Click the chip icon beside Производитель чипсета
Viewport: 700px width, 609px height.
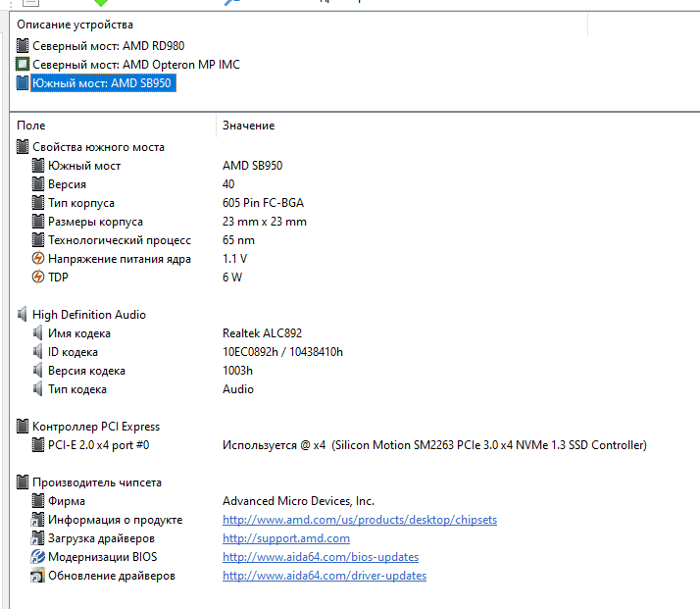23,482
